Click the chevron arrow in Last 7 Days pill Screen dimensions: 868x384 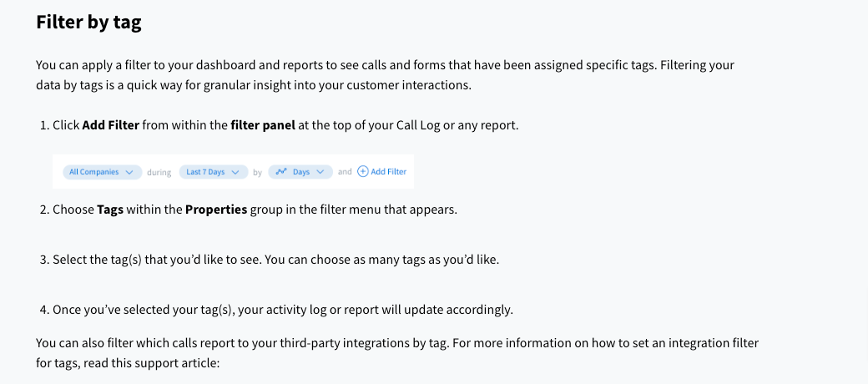pyautogui.click(x=235, y=172)
